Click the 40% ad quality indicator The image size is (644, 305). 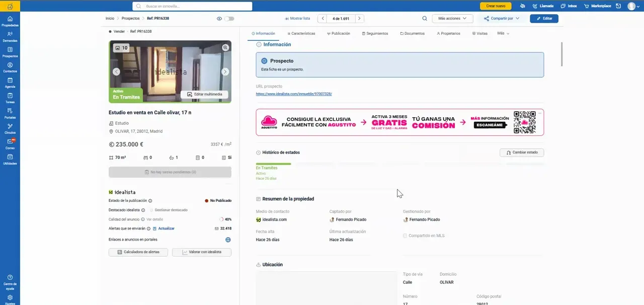(x=225, y=219)
